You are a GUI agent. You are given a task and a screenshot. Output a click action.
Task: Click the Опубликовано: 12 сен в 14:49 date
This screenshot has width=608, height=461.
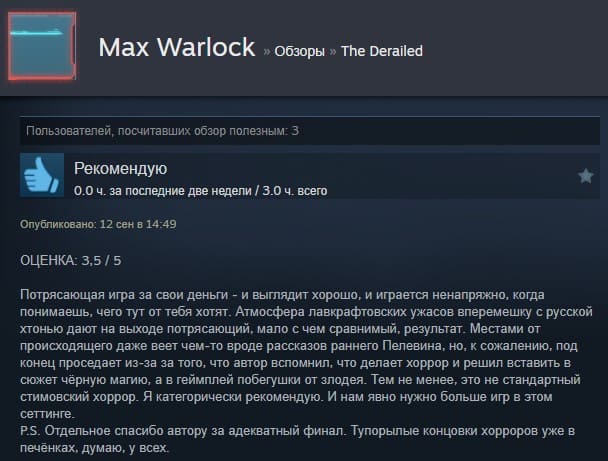(98, 224)
